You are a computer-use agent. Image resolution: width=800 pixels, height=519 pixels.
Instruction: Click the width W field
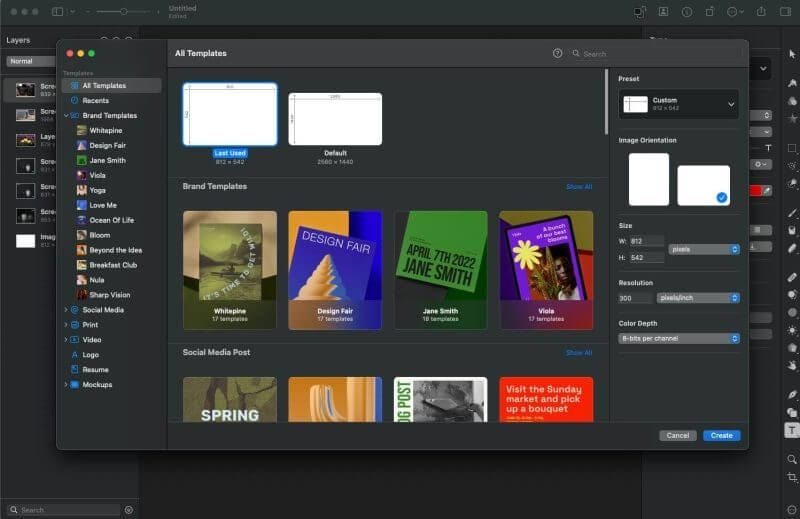646,241
